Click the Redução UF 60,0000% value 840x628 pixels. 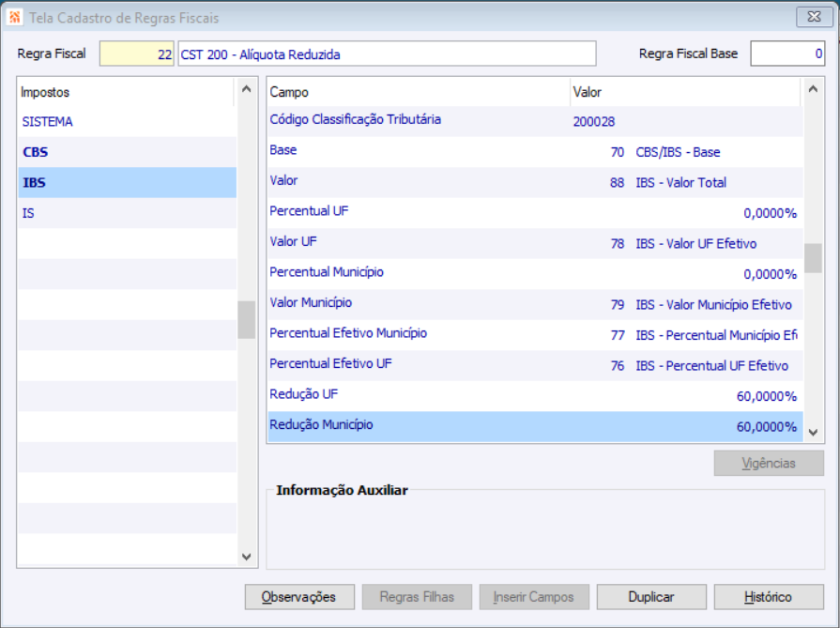pyautogui.click(x=767, y=397)
